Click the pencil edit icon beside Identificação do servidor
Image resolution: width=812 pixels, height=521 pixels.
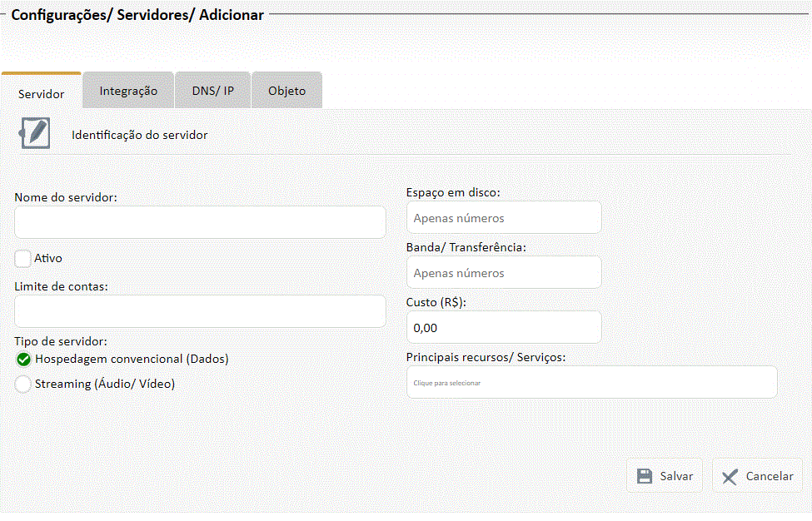[x=35, y=133]
